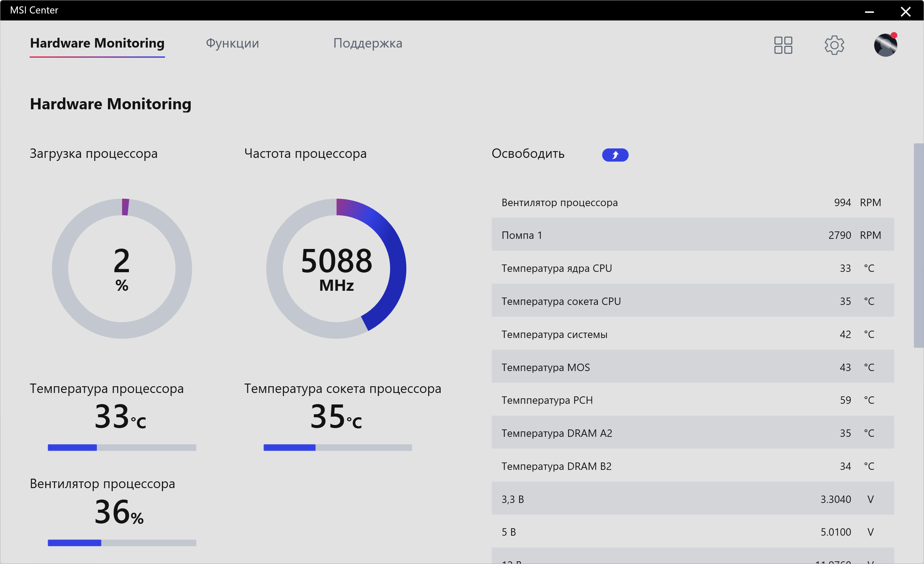Select the Температура DRAM A2 row
Screen dimensions: 924x564
pos(692,432)
